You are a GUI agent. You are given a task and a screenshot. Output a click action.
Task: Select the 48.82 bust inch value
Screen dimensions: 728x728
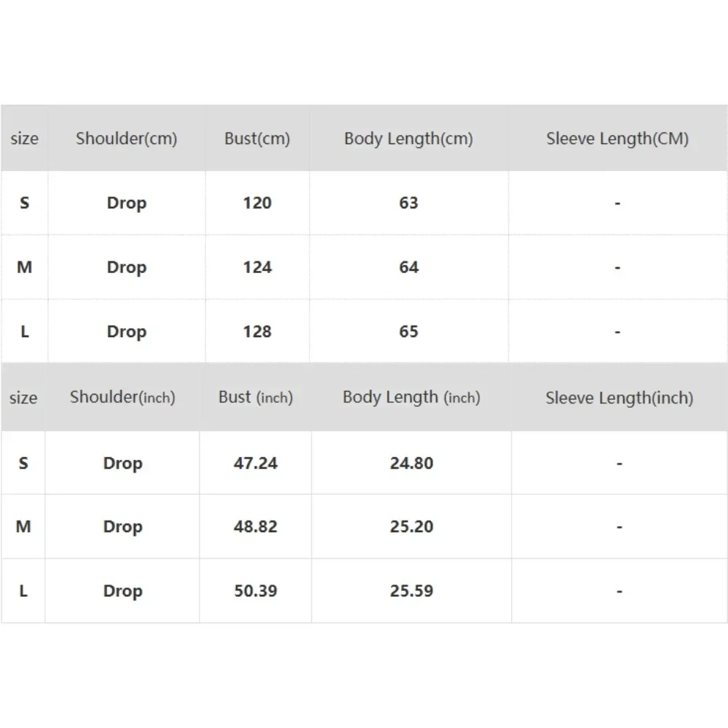tap(256, 526)
